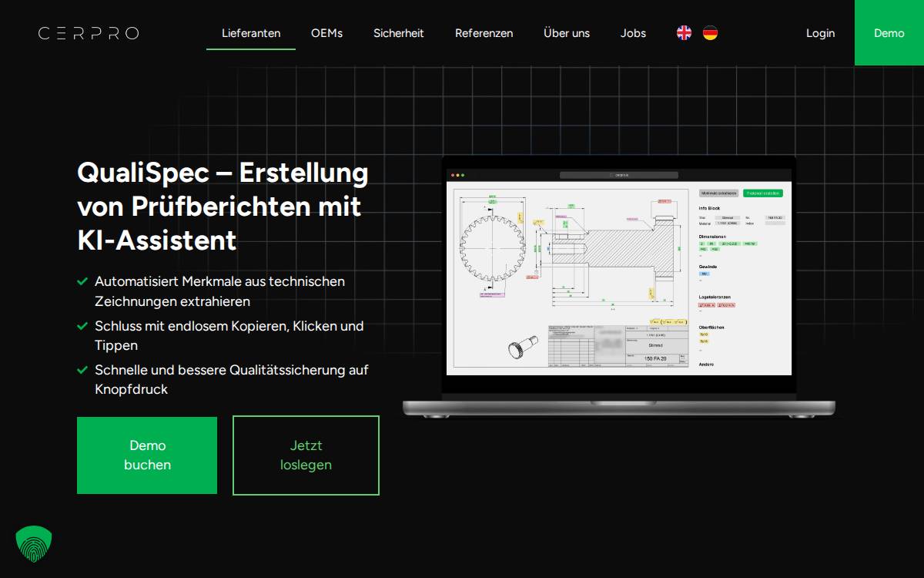Click text 'Automatisiert Merkmale aus technischen Zeichnungen extrahieren'
This screenshot has width=924, height=578.
[219, 291]
